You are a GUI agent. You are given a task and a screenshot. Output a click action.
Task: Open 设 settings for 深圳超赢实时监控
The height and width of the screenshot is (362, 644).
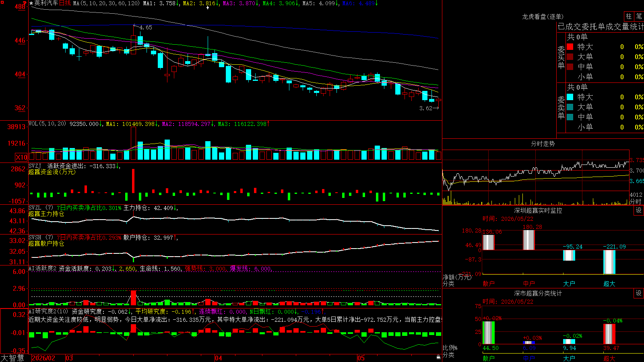pyautogui.click(x=639, y=210)
